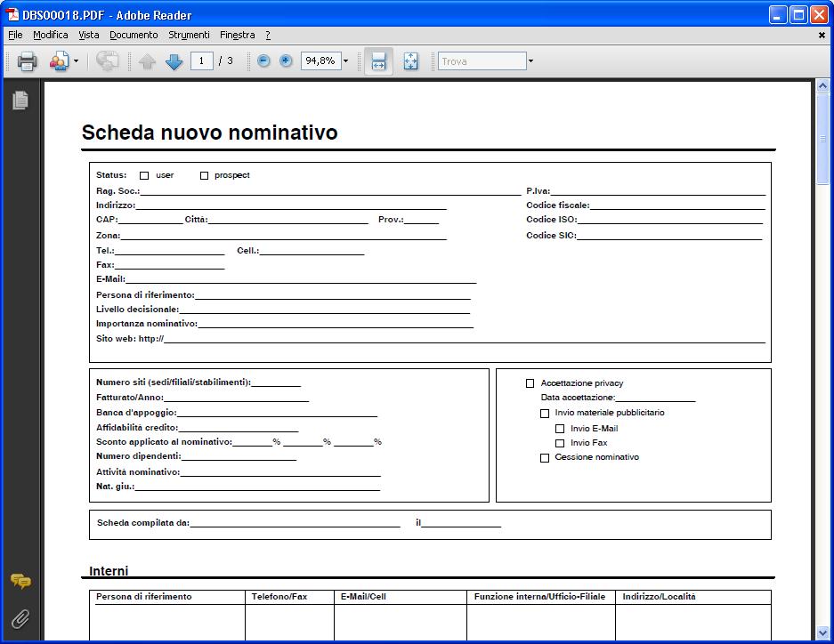Click the Scheda nuovo nominativo heading
Viewport: 834px width, 644px height.
209,133
